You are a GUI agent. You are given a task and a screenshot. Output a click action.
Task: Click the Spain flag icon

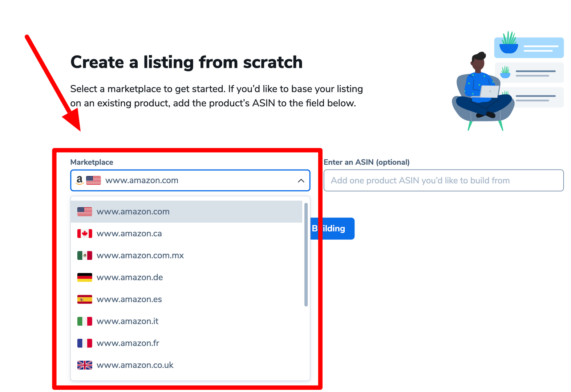(85, 299)
